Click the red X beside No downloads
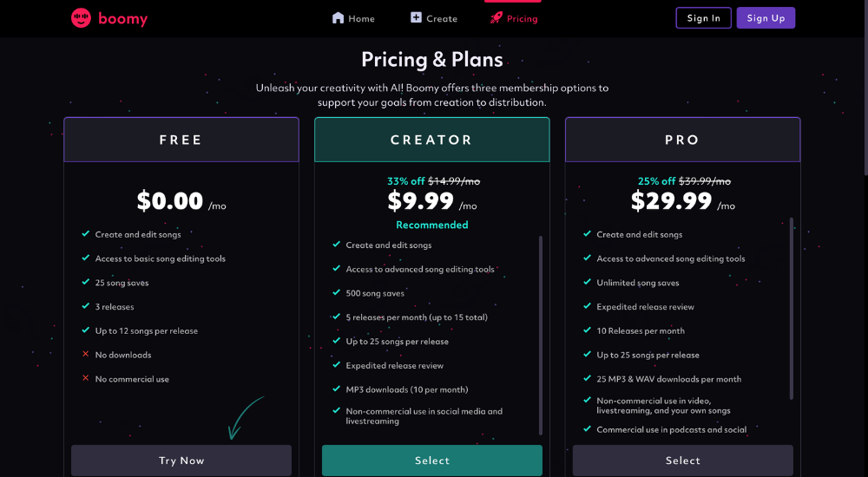This screenshot has height=477, width=868. pyautogui.click(x=85, y=354)
